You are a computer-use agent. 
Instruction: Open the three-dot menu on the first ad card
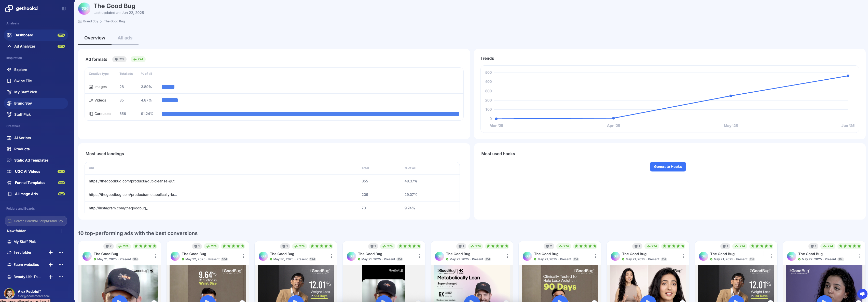tap(155, 256)
